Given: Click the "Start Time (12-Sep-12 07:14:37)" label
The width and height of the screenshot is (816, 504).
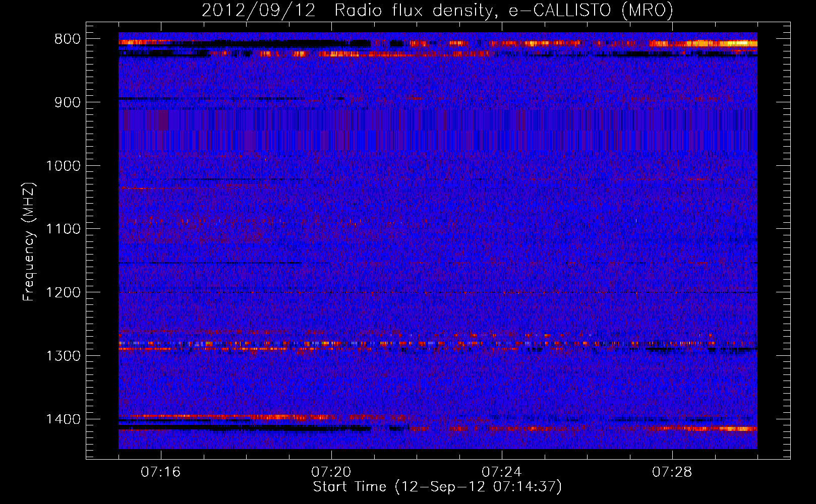Looking at the screenshot, I should (x=437, y=487).
